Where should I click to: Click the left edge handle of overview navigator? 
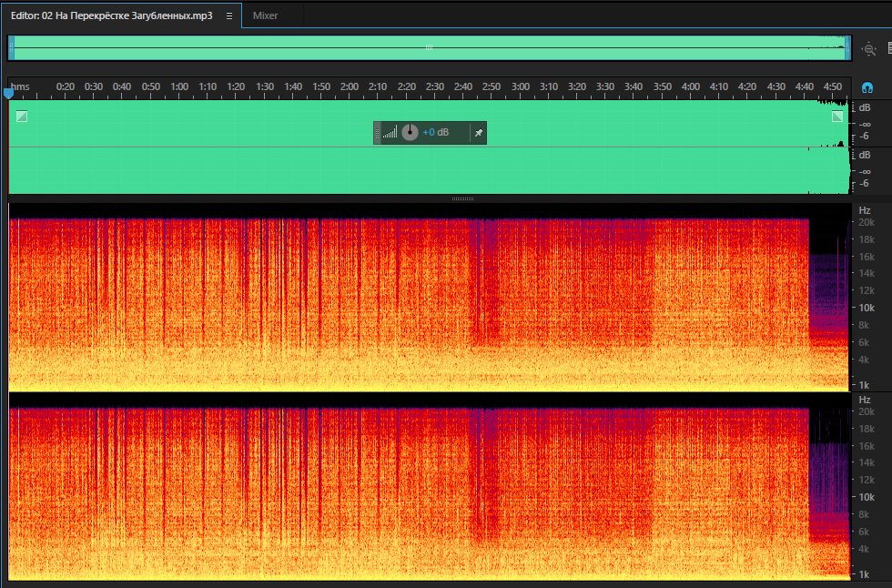11,47
